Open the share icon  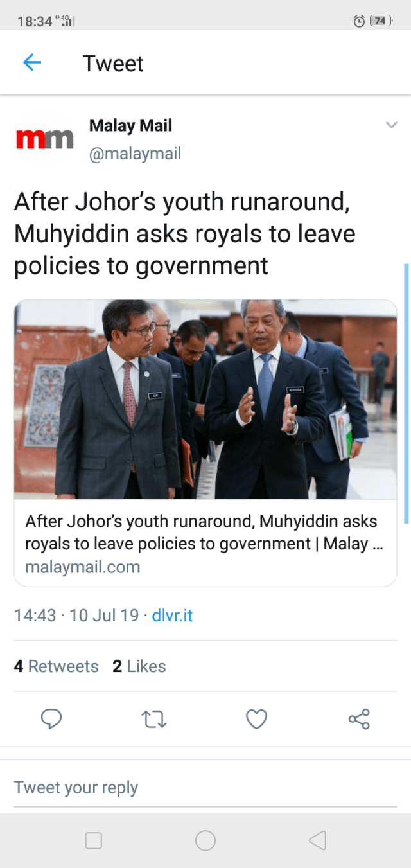(x=359, y=719)
